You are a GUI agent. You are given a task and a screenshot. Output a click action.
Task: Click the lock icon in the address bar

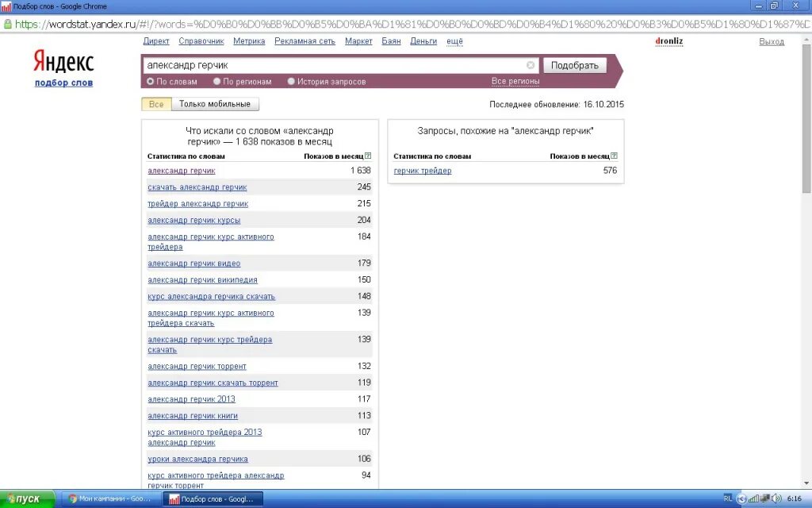(7, 24)
